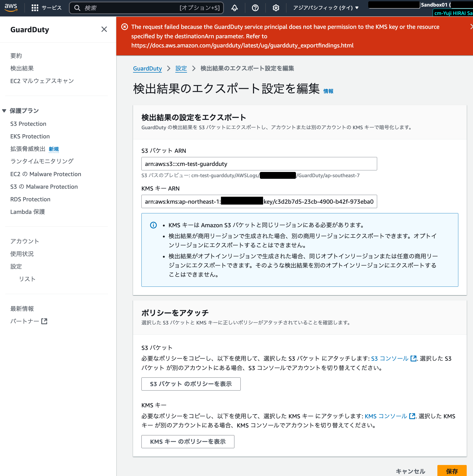473x476 pixels.
Task: Open 検出結果 in the sidebar
Action: (22, 68)
